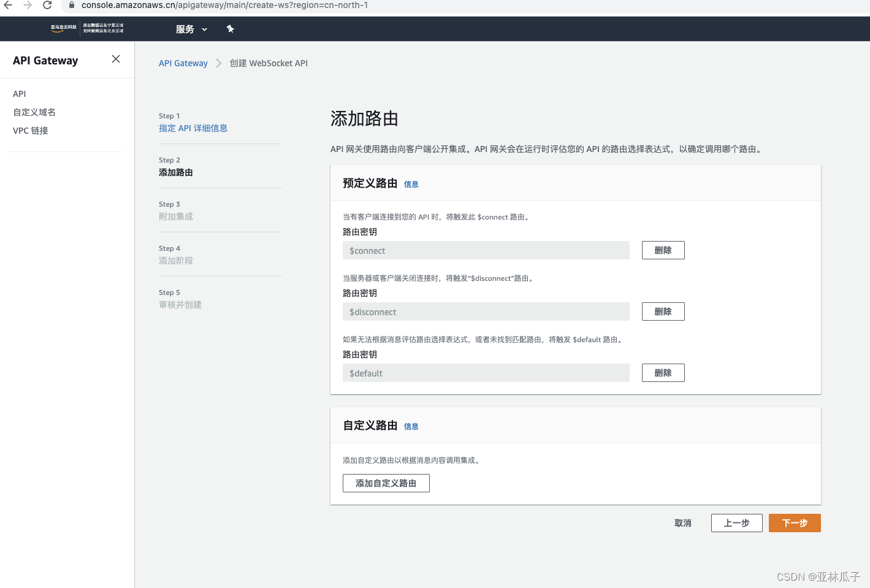Open 信息 link beside 自定义路由
The image size is (870, 588).
point(411,426)
